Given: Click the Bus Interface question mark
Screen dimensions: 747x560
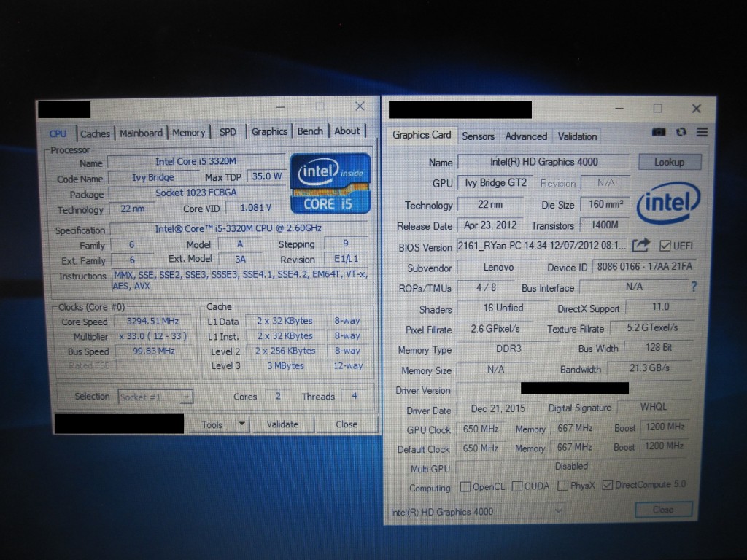Looking at the screenshot, I should pyautogui.click(x=694, y=287).
